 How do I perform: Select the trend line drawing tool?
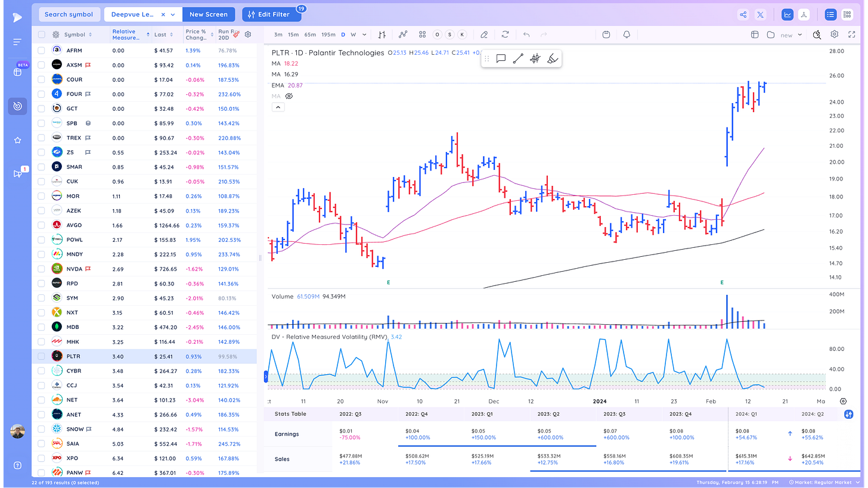point(518,58)
